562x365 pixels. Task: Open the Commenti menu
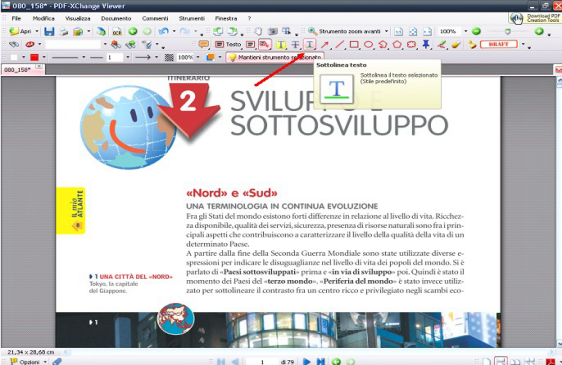pos(155,18)
